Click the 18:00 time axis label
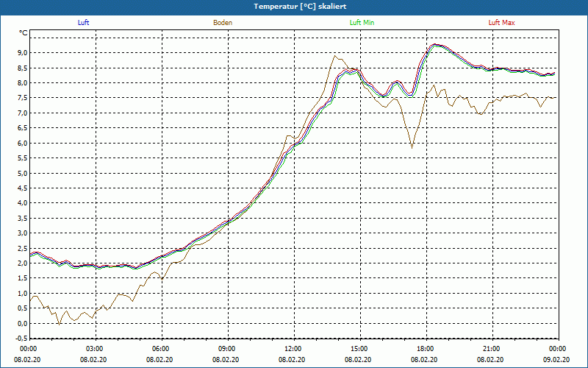 (426, 349)
